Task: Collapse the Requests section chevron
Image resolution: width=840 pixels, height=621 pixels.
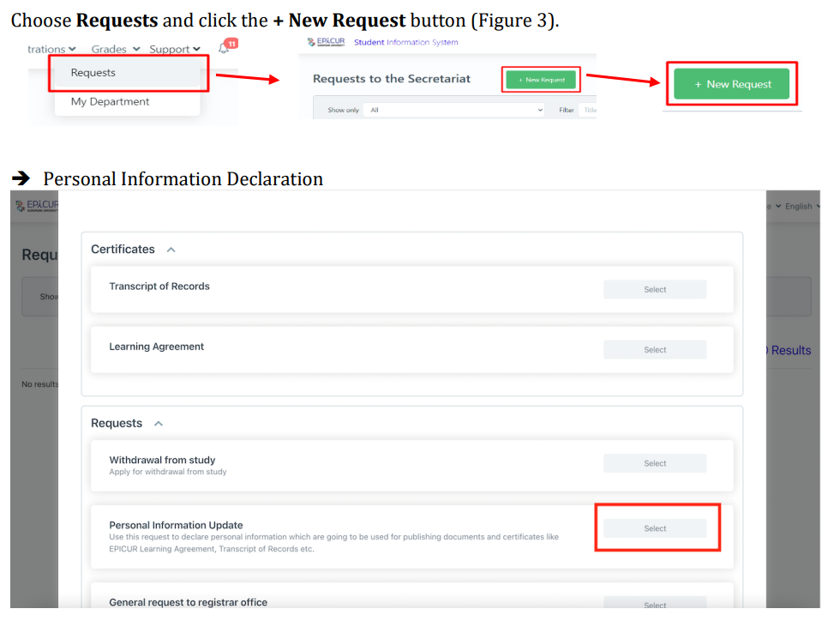Action: (158, 424)
